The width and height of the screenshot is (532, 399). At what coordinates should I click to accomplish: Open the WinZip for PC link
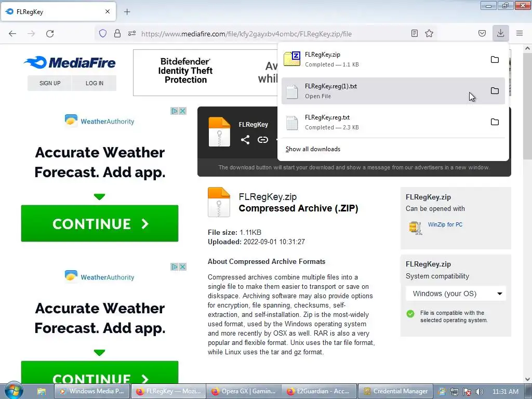(x=445, y=224)
